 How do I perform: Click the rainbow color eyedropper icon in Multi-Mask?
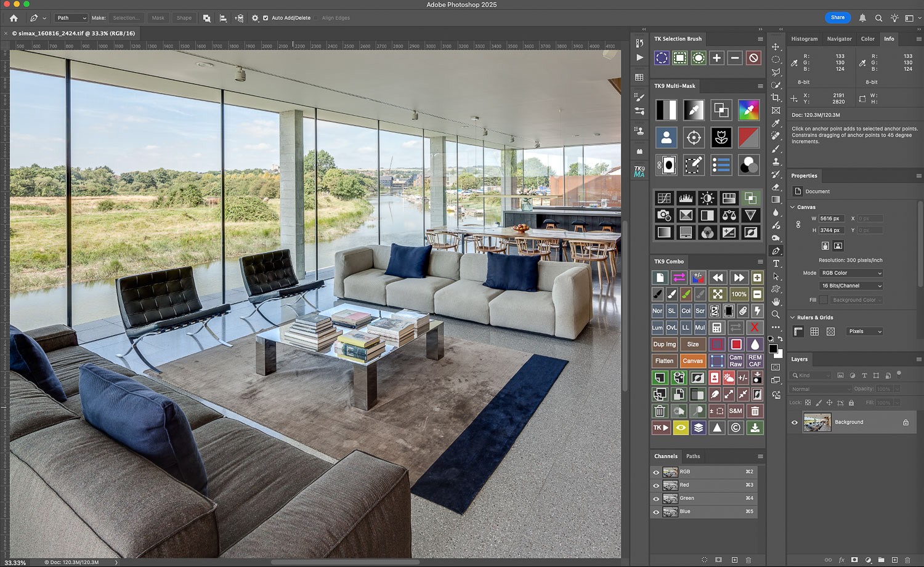click(748, 110)
